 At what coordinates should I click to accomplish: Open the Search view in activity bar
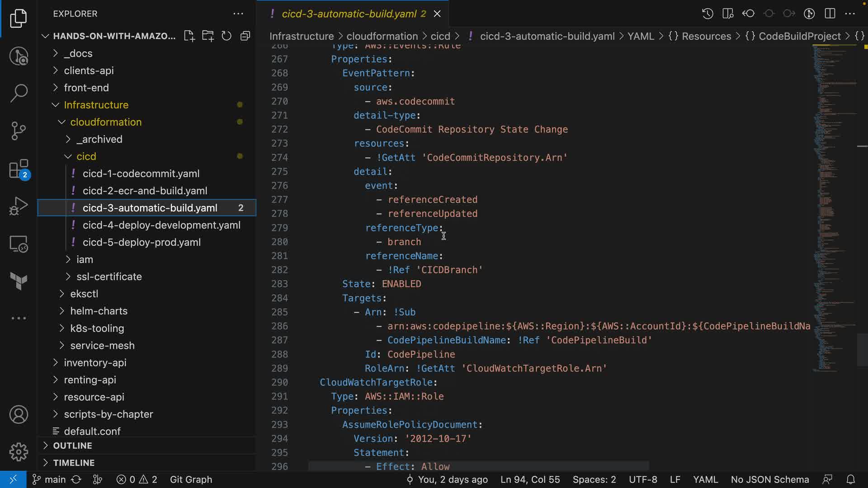click(x=19, y=94)
